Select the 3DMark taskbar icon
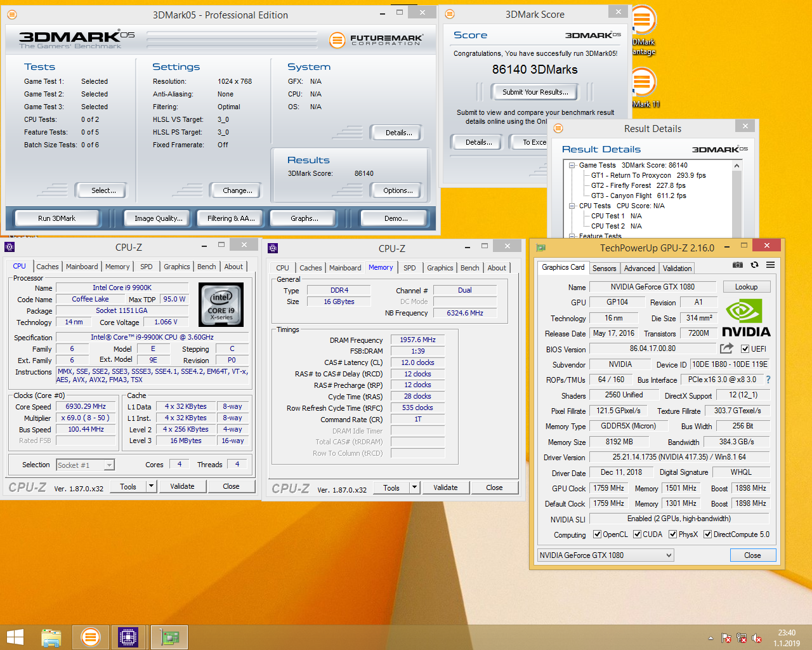 pos(90,637)
